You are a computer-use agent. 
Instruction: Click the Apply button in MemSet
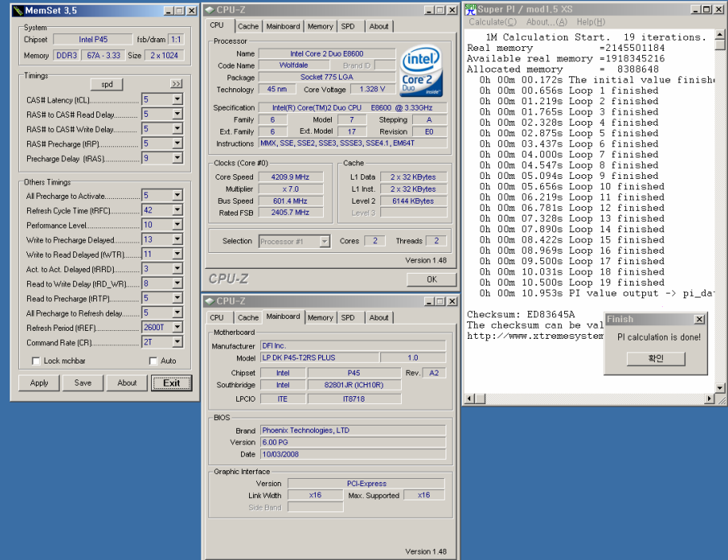39,383
